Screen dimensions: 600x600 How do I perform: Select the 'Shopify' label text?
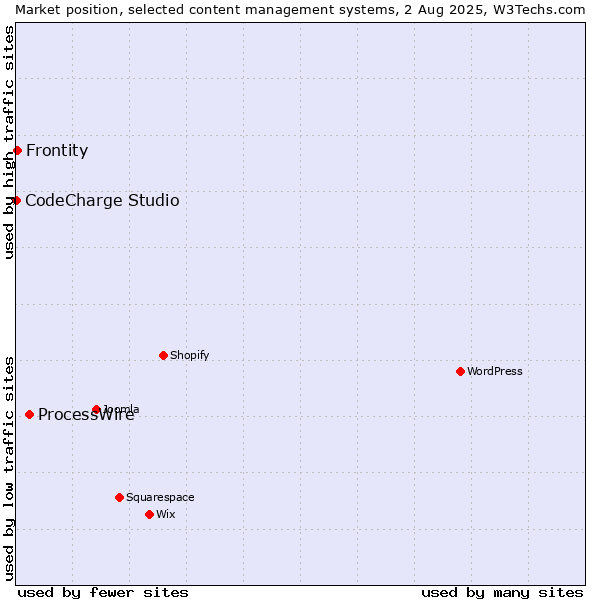(x=189, y=355)
